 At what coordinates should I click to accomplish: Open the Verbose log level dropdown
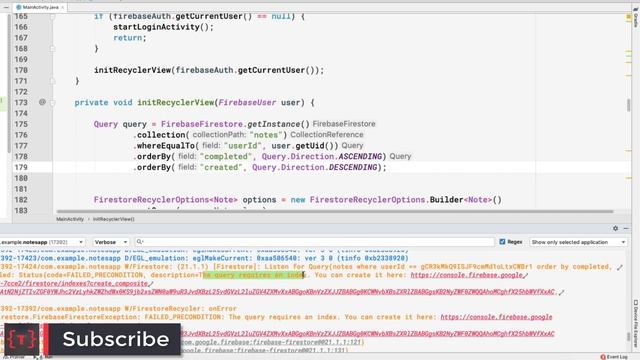pyautogui.click(x=111, y=242)
